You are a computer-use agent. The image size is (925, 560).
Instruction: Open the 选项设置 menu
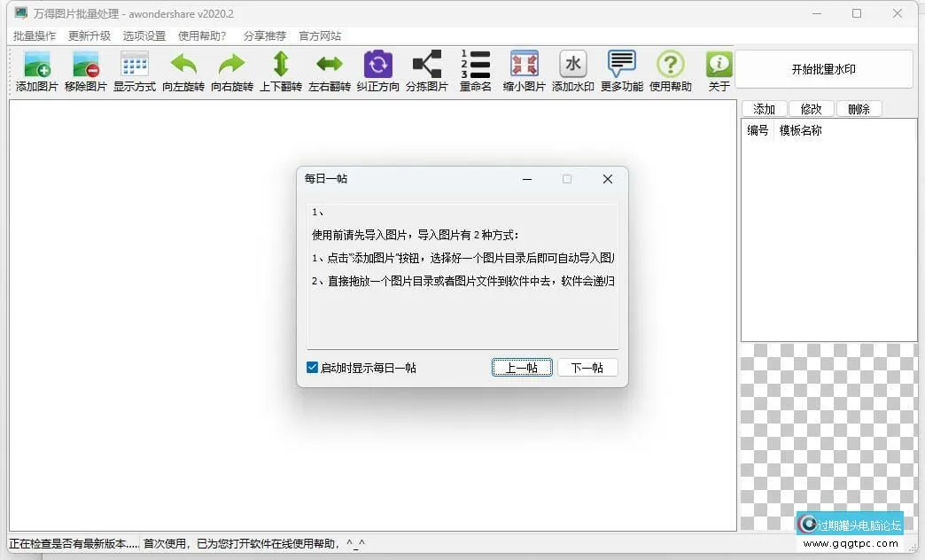click(144, 36)
